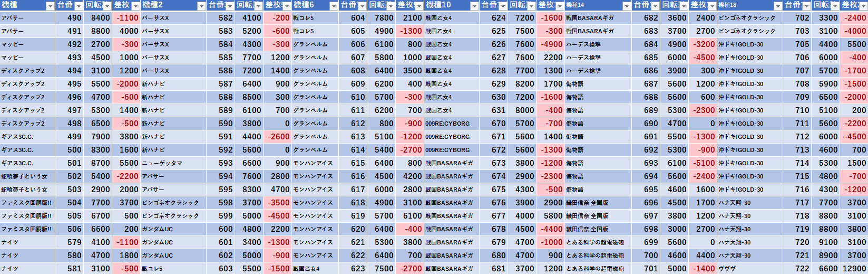
Task: Select 沖ドキ!GOLD-30 cell beside 台番 705
Action: click(750, 44)
